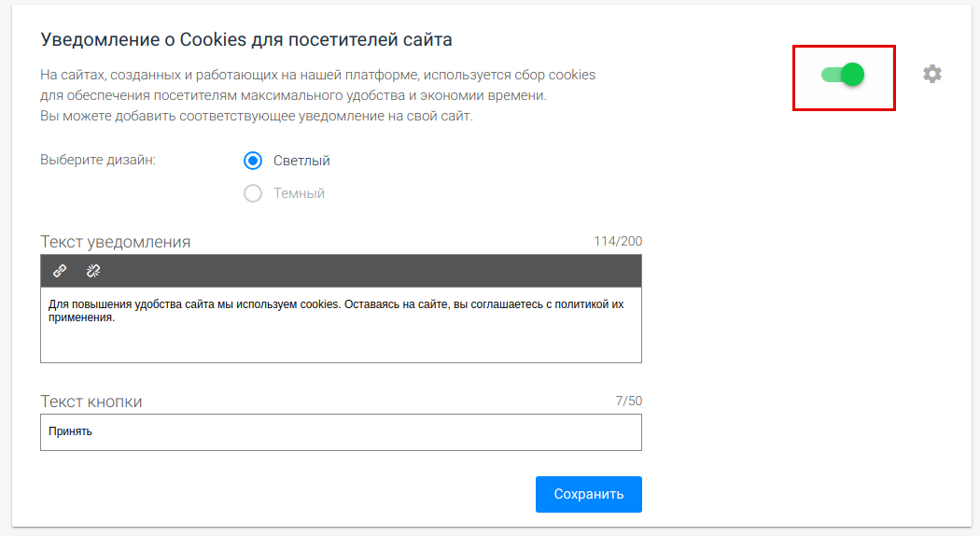This screenshot has width=980, height=536.
Task: Toggle the cookie notification switch off
Action: (x=843, y=75)
